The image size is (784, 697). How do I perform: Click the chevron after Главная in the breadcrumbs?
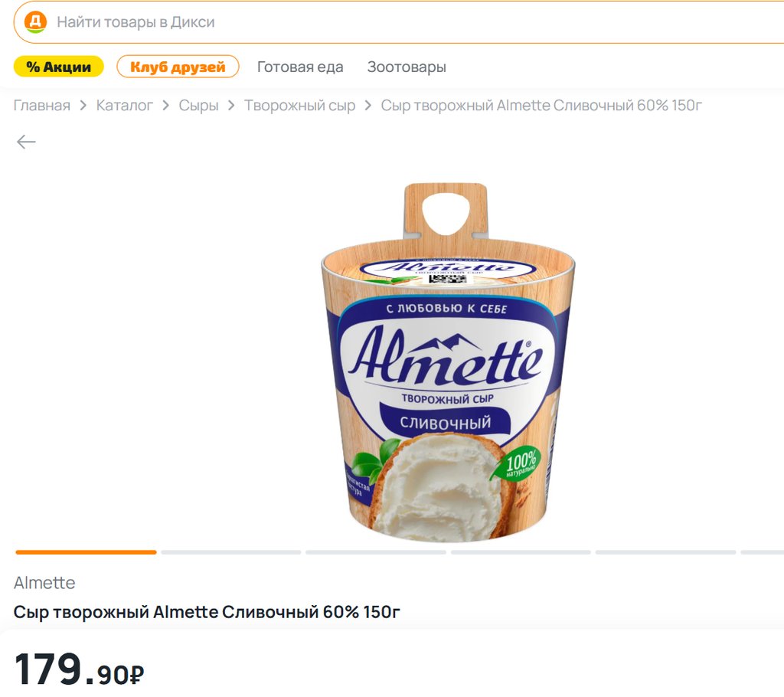[83, 106]
